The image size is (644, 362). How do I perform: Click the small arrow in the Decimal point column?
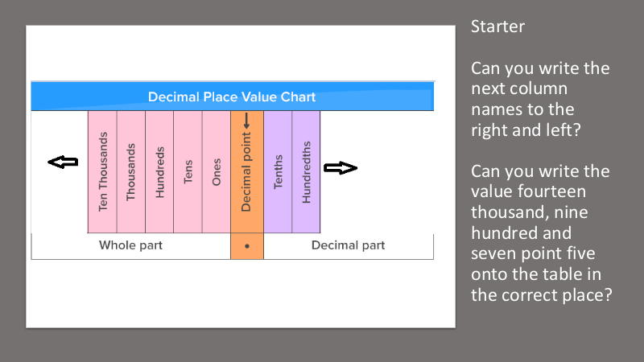[247, 122]
